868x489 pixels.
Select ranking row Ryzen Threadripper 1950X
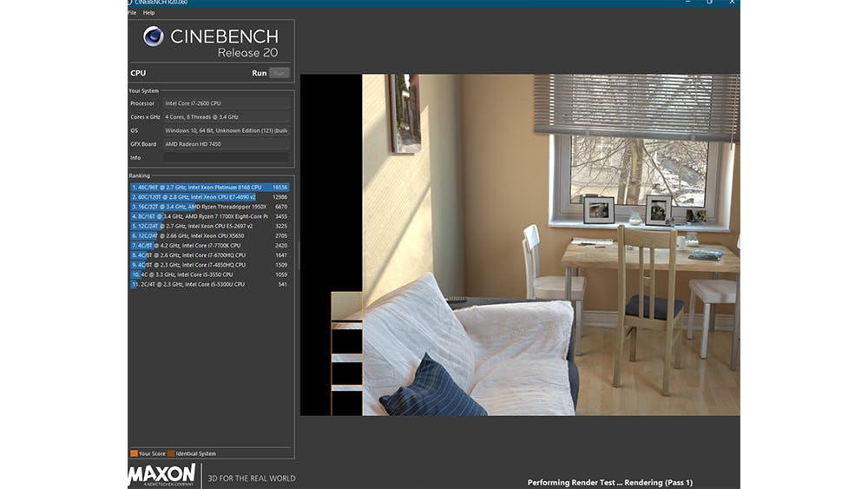tap(210, 207)
